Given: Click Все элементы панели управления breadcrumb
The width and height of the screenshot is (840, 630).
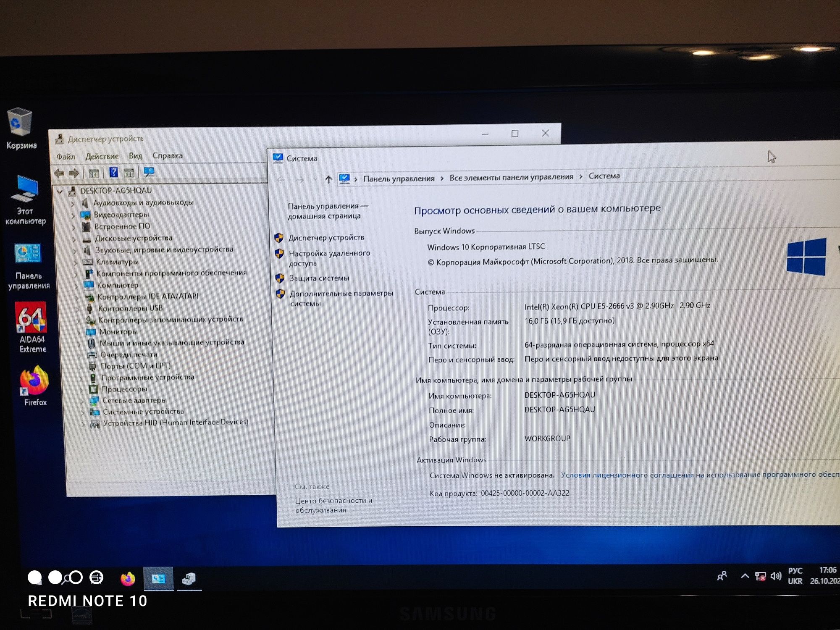Looking at the screenshot, I should pyautogui.click(x=511, y=177).
